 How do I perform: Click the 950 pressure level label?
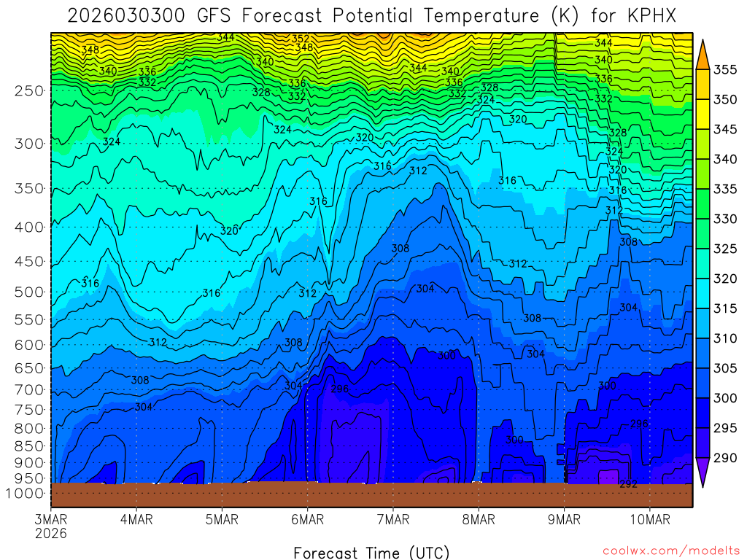click(29, 478)
